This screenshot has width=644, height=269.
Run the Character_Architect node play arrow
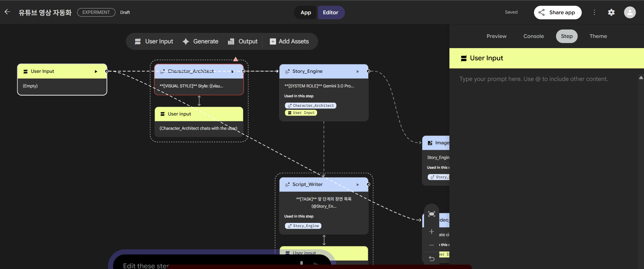233,71
